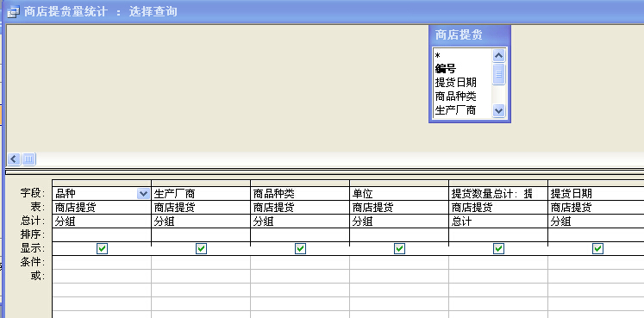The height and width of the screenshot is (318, 644).
Task: Click the horizontal scrollbar thumb of table pane
Action: tap(28, 159)
